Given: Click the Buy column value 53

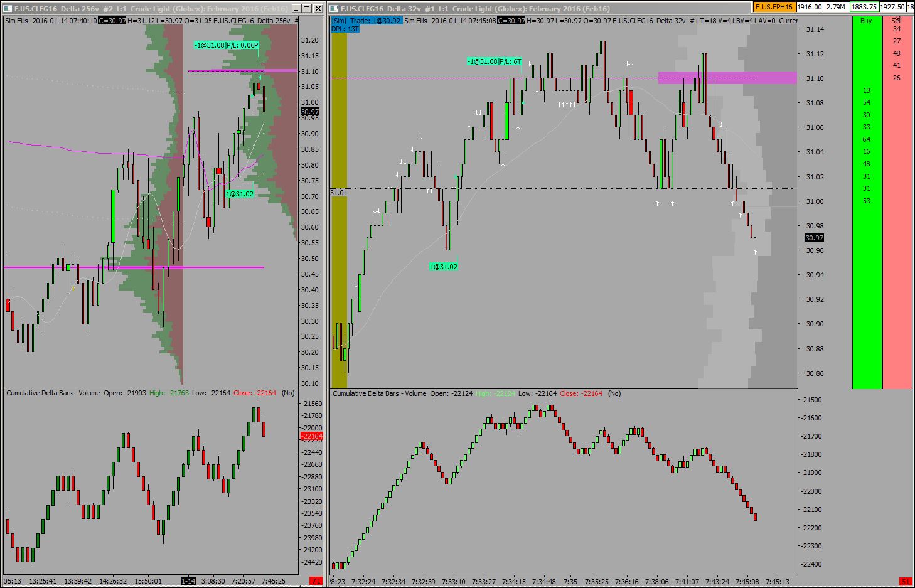Looking at the screenshot, I should [x=867, y=201].
